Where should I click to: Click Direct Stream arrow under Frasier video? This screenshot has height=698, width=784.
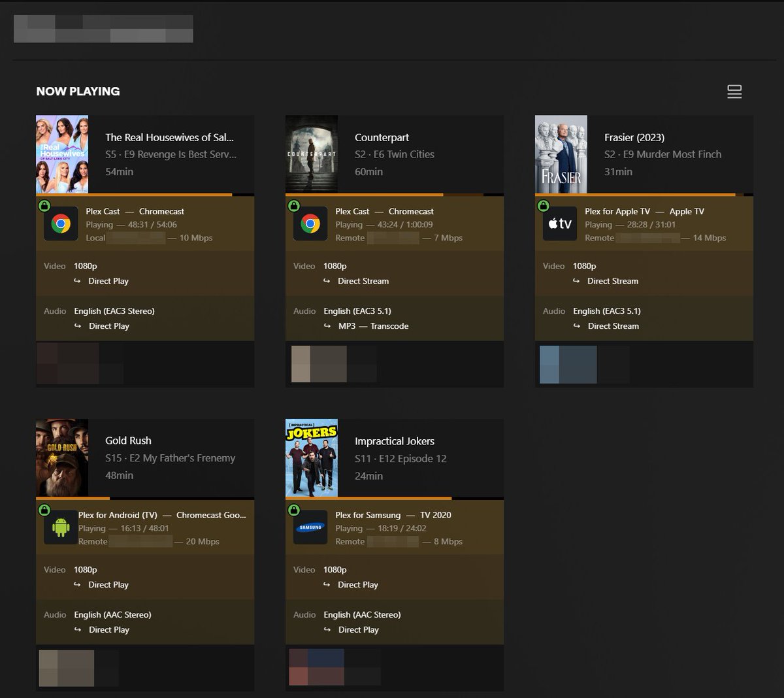(x=576, y=281)
